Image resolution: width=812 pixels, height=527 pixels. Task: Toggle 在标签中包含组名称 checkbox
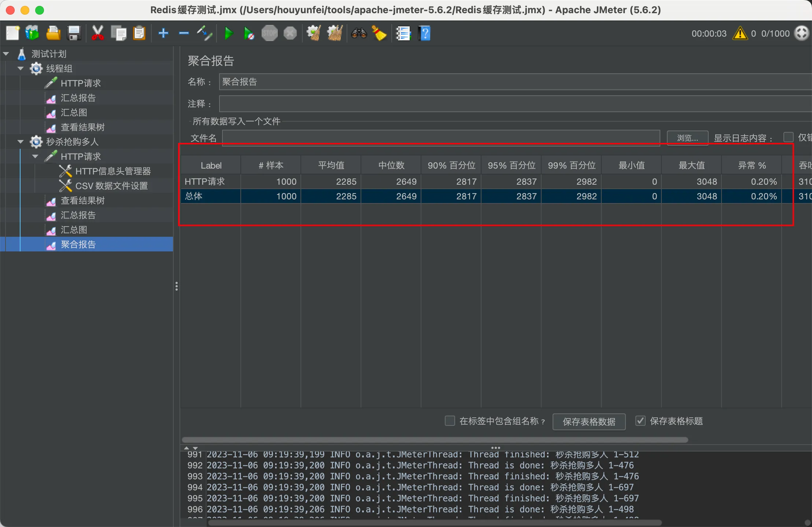click(x=450, y=421)
